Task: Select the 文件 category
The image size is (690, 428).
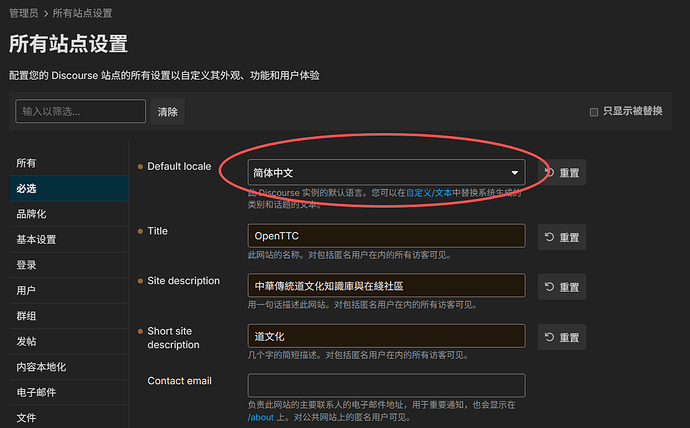Action: point(69,417)
